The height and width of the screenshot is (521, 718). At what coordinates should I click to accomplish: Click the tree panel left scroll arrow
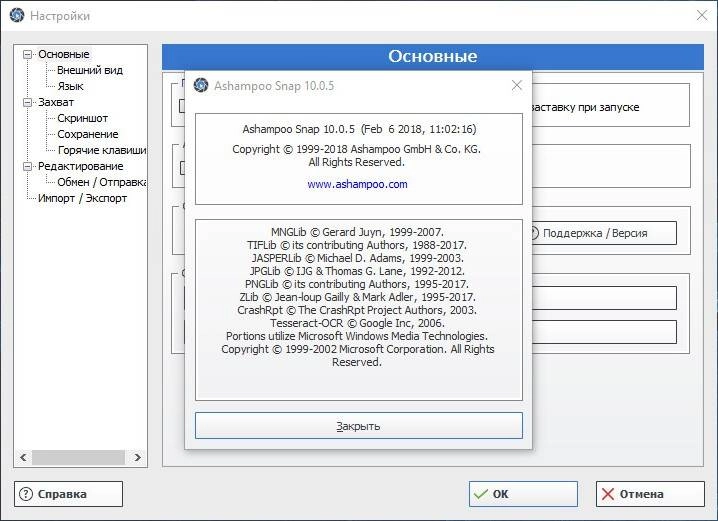click(x=23, y=457)
